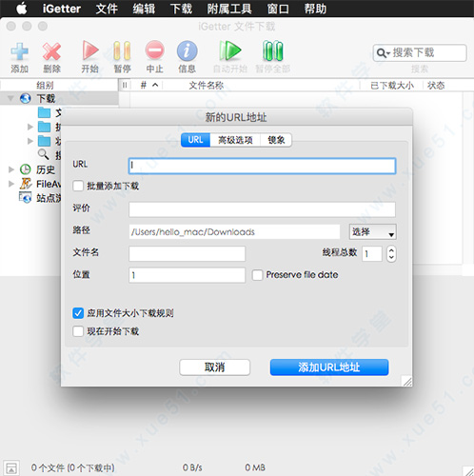This screenshot has height=476, width=474.
Task: Click the yellow Pause bars icon
Action: pos(122,50)
